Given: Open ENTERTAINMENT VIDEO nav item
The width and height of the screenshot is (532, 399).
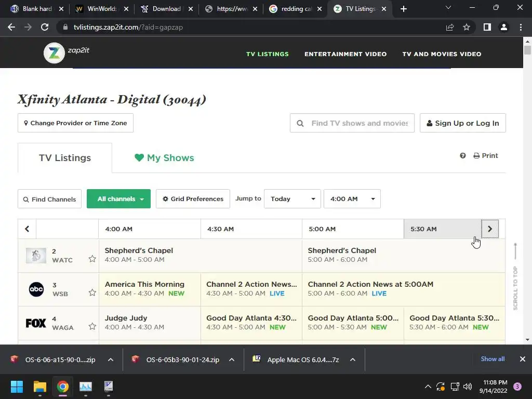Looking at the screenshot, I should pos(345,54).
